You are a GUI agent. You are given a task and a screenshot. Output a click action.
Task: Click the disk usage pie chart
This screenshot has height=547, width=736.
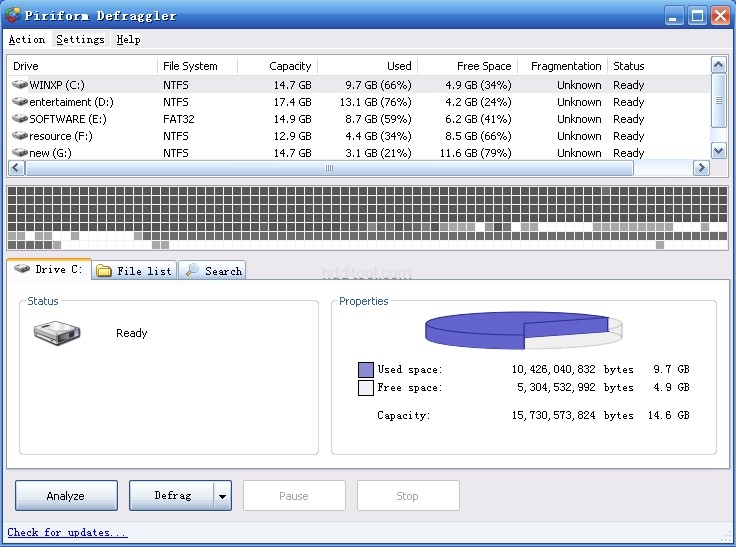point(523,330)
